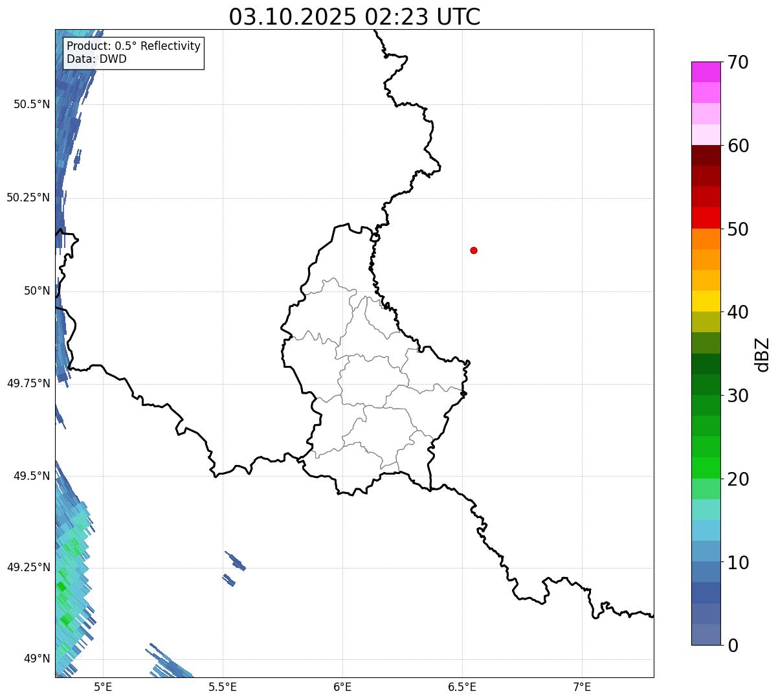Click the 50.5°N latitude label
The height and width of the screenshot is (700, 778).
tap(31, 104)
